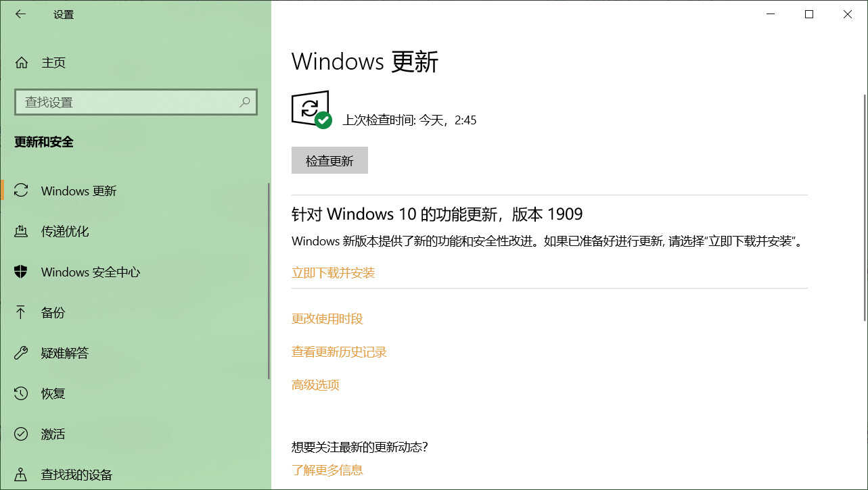Select the Windows 更新 sync icon
The height and width of the screenshot is (490, 868).
coord(21,191)
